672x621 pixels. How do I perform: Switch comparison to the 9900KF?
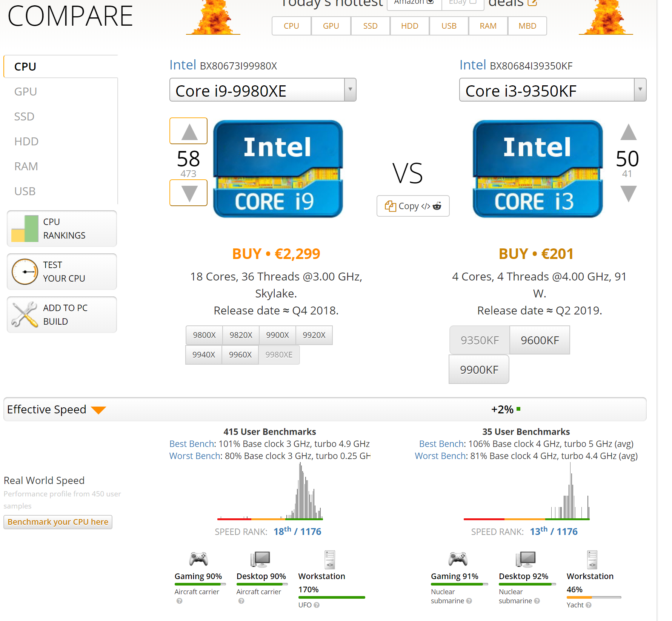click(479, 370)
